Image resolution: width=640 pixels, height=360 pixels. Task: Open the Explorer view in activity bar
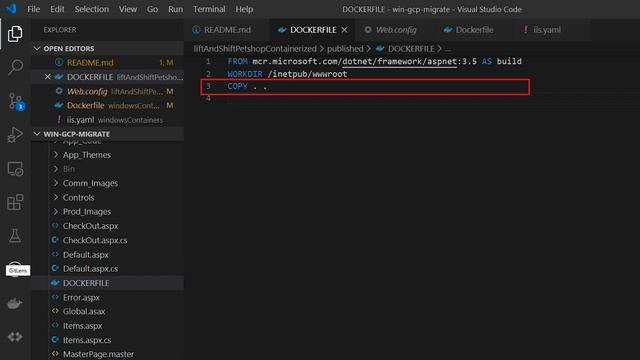click(15, 34)
